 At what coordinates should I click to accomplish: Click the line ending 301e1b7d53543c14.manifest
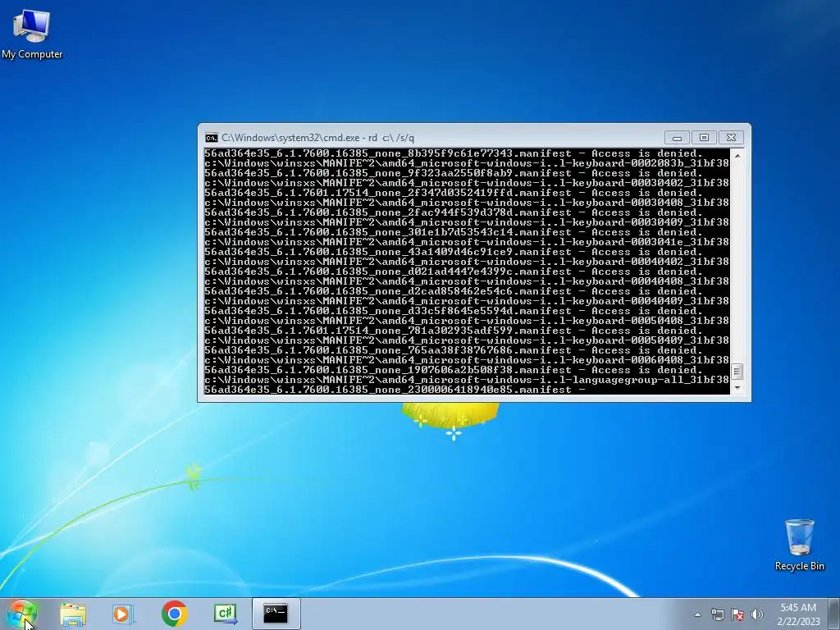pyautogui.click(x=453, y=232)
